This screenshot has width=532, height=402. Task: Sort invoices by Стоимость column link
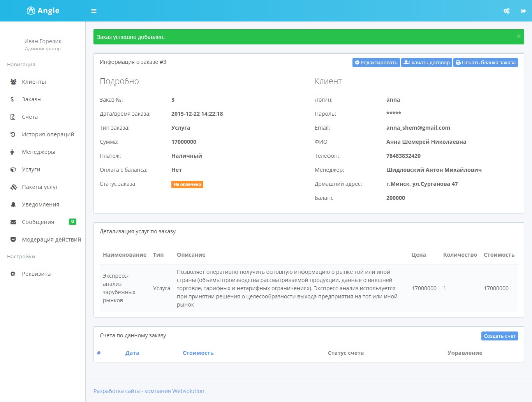click(x=198, y=353)
